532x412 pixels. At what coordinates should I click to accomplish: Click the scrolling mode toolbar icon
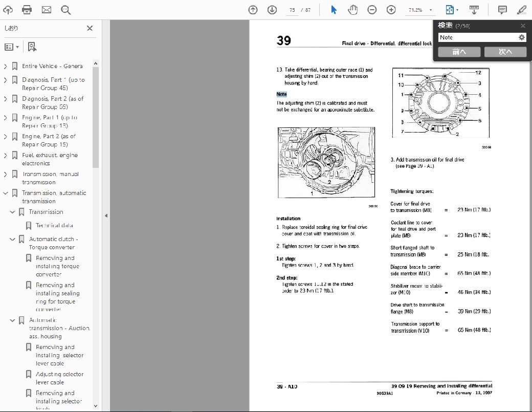point(474,10)
